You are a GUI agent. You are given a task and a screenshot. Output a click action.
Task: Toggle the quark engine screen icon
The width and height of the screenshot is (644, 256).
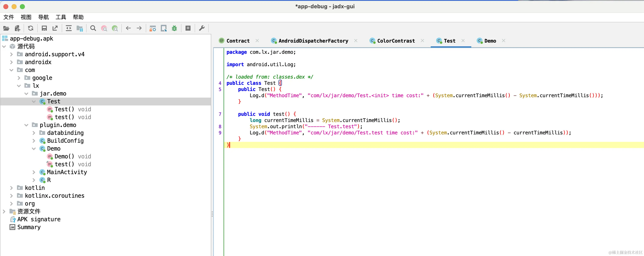pos(164,28)
